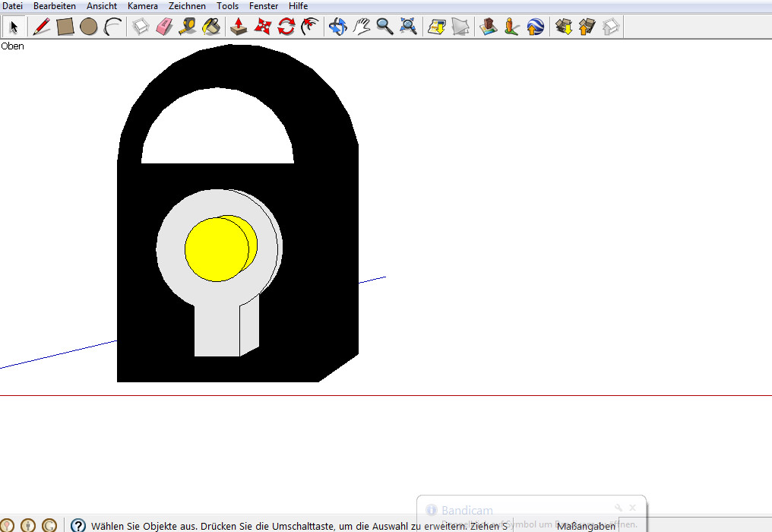Open the Hilfe menu
The width and height of the screenshot is (772, 532).
tap(299, 6)
